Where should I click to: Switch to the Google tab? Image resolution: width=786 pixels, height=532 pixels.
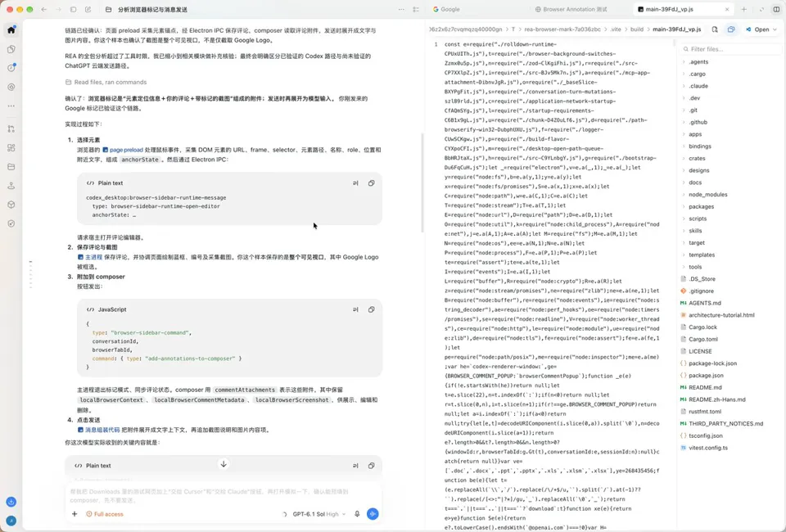tap(446, 10)
